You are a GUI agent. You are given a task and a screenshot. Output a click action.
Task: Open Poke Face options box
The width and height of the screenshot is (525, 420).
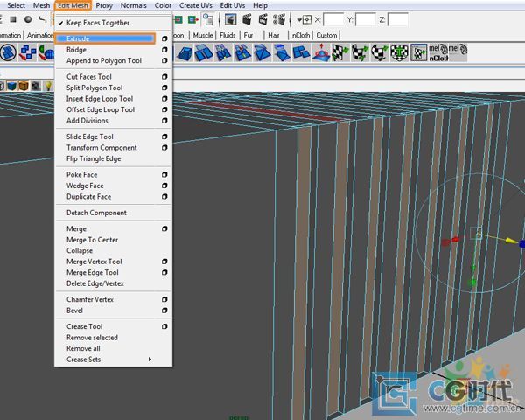164,175
